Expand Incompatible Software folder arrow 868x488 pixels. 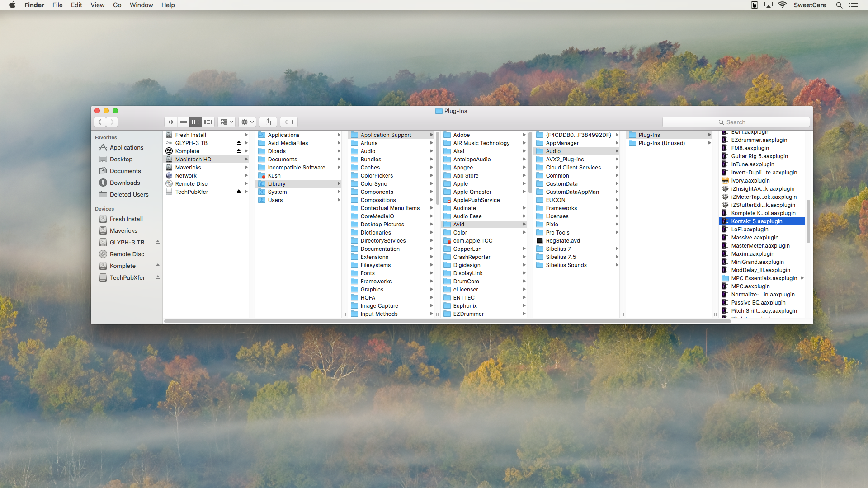[x=339, y=168]
